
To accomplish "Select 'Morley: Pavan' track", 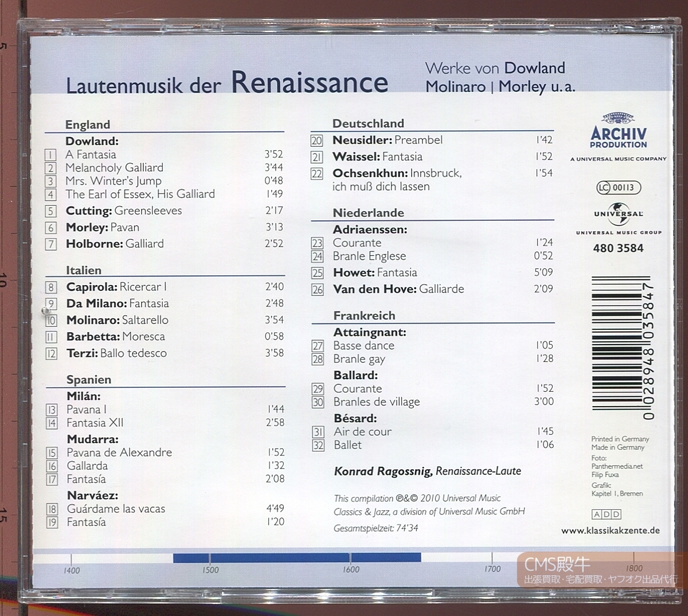I will (103, 227).
